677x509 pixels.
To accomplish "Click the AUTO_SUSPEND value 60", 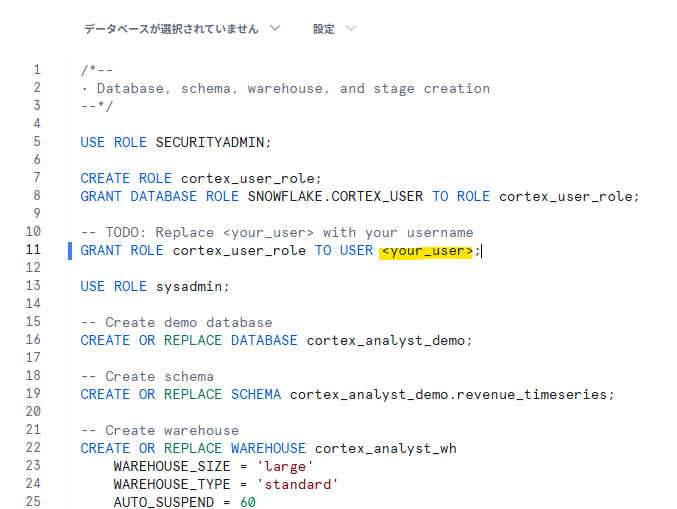I will [248, 502].
